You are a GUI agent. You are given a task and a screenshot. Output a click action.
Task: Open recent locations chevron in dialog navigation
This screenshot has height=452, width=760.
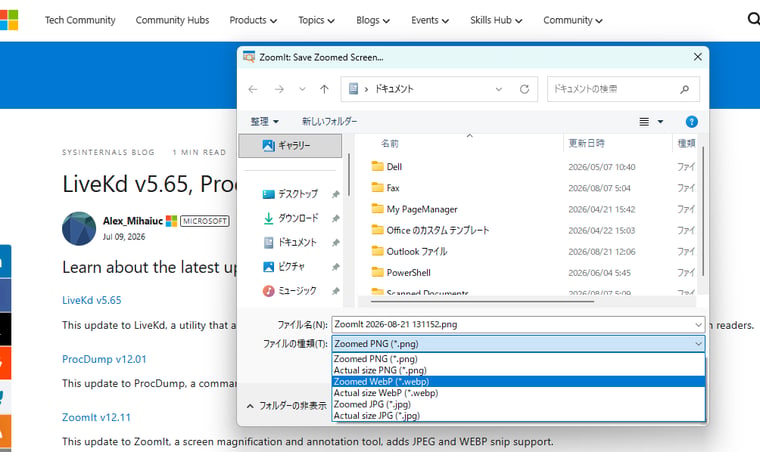coord(302,89)
